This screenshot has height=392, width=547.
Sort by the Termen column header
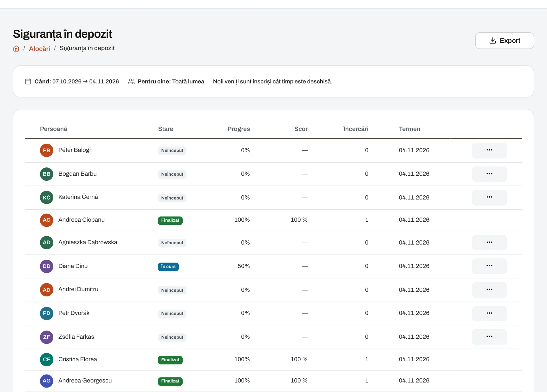(x=409, y=129)
